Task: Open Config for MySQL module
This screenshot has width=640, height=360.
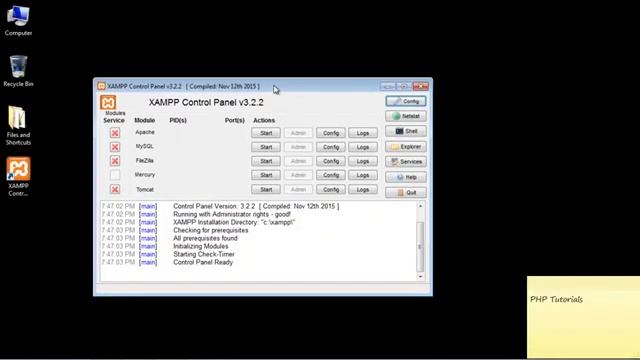Action: 331,147
